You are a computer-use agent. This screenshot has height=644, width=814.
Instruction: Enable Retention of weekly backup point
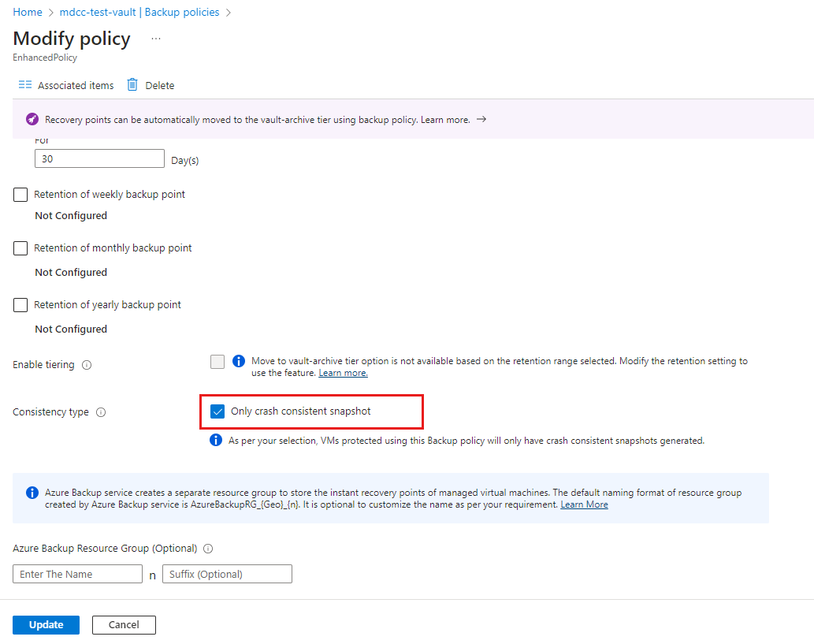[20, 195]
